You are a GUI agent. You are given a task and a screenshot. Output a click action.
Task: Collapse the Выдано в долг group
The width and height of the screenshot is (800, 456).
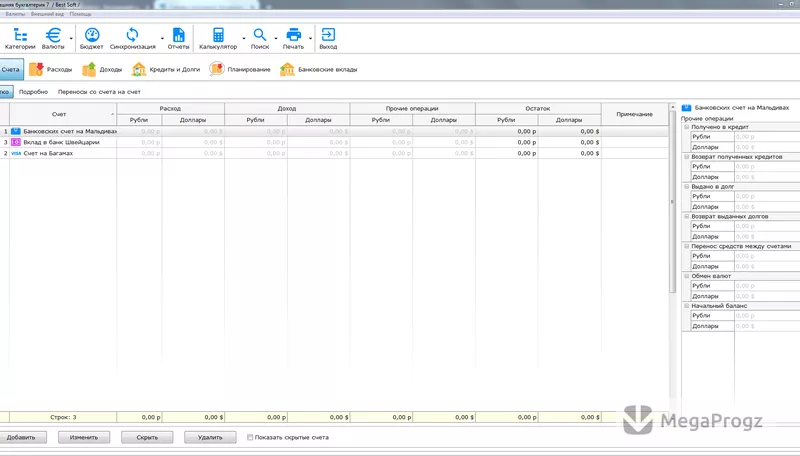pyautogui.click(x=687, y=186)
